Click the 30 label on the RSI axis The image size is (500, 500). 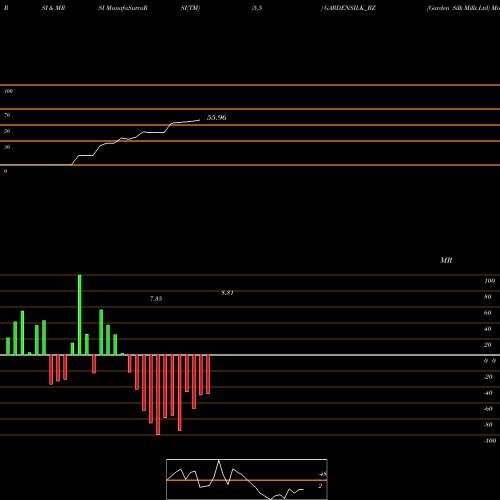click(x=7, y=147)
